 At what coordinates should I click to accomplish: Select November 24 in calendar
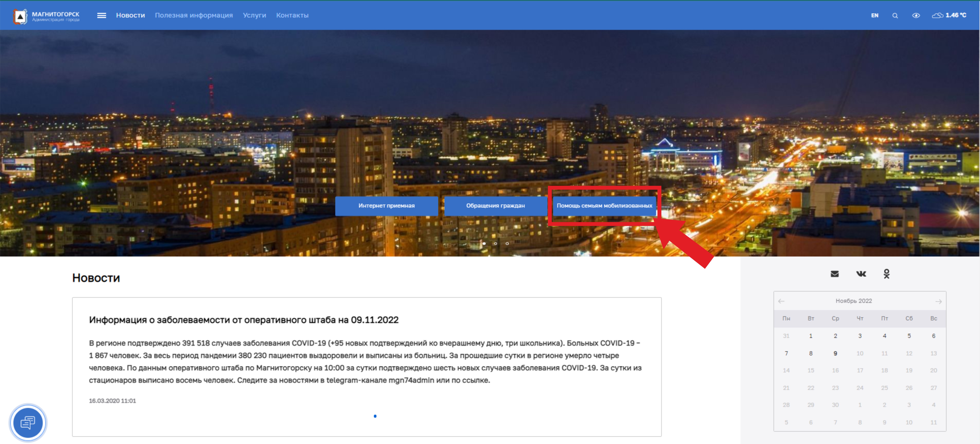860,388
